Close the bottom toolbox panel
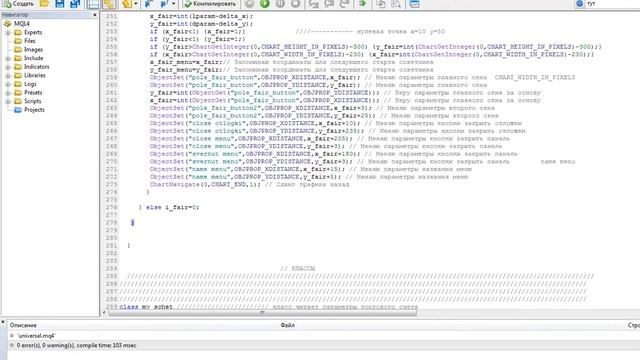Screen dimensions: 640x360 pyautogui.click(x=3, y=322)
